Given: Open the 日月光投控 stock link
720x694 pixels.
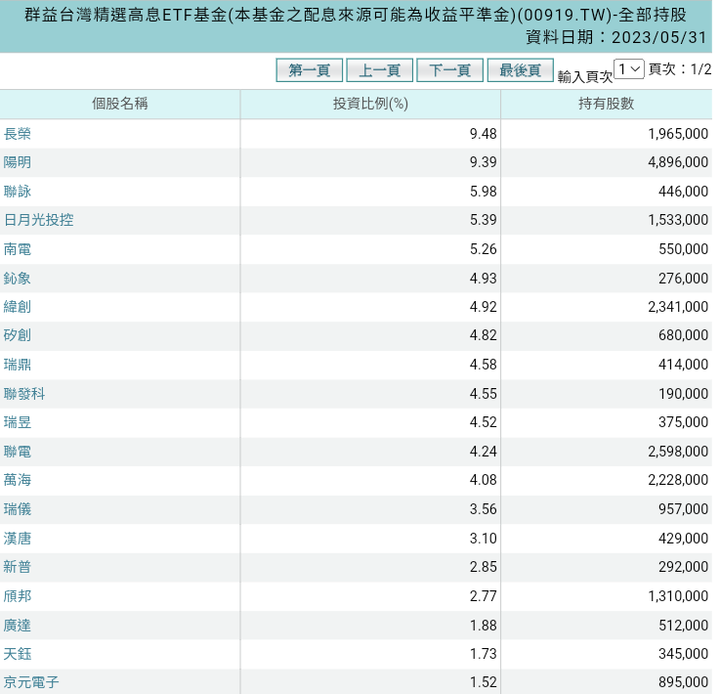Looking at the screenshot, I should tap(39, 220).
